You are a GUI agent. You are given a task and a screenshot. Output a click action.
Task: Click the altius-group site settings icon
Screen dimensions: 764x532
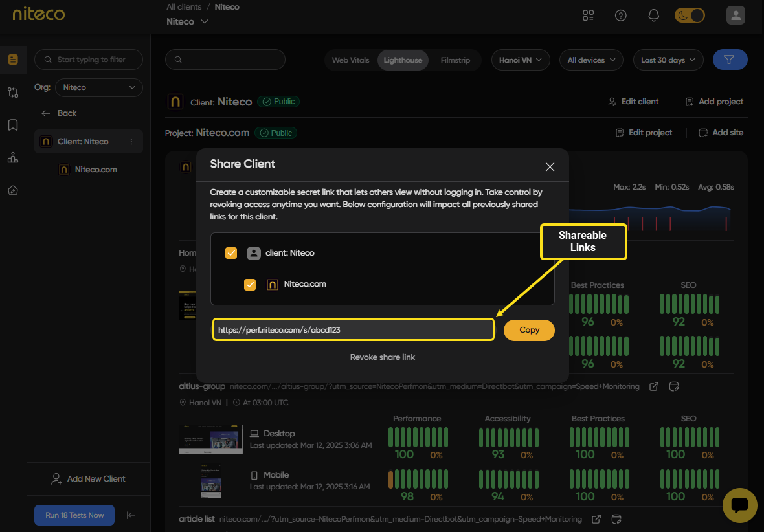[674, 386]
